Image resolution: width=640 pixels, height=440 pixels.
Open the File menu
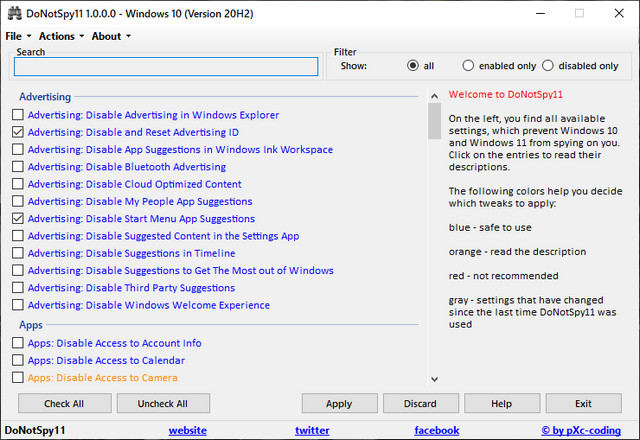[17, 36]
